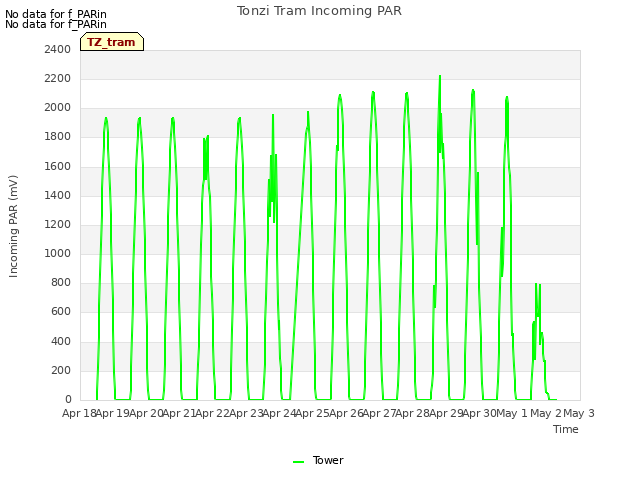Screen dimensions: 640x480
Task: Click the Tower legend entry
Action: pyautogui.click(x=318, y=460)
